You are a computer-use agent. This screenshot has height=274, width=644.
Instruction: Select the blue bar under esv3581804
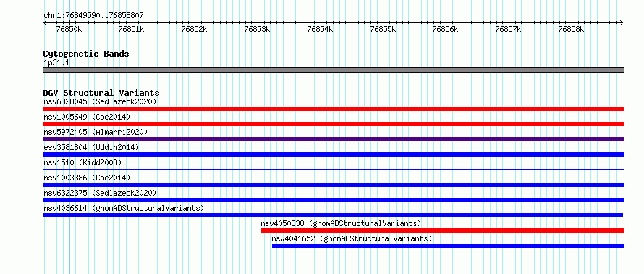click(333, 154)
